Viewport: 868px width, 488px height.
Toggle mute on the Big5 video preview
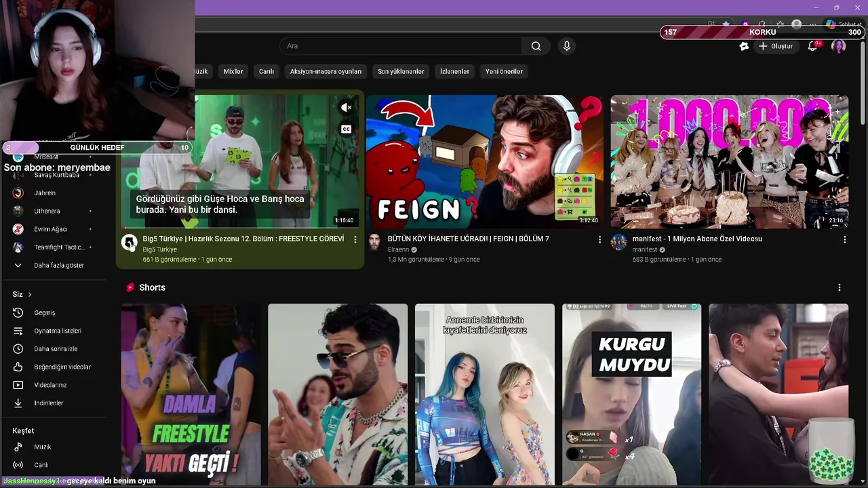point(346,107)
